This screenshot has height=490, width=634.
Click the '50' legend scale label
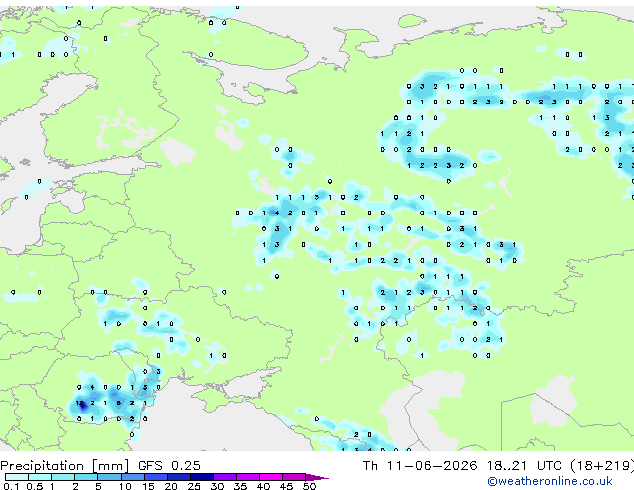309,486
